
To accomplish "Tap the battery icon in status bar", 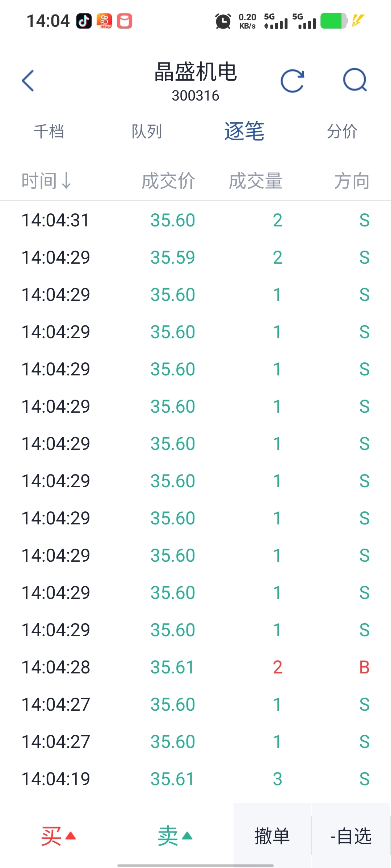I will point(333,21).
